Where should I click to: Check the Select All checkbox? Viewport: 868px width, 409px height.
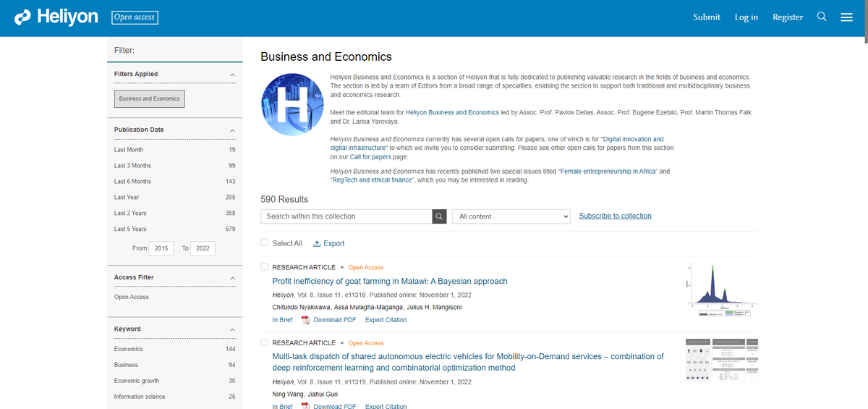pyautogui.click(x=265, y=243)
